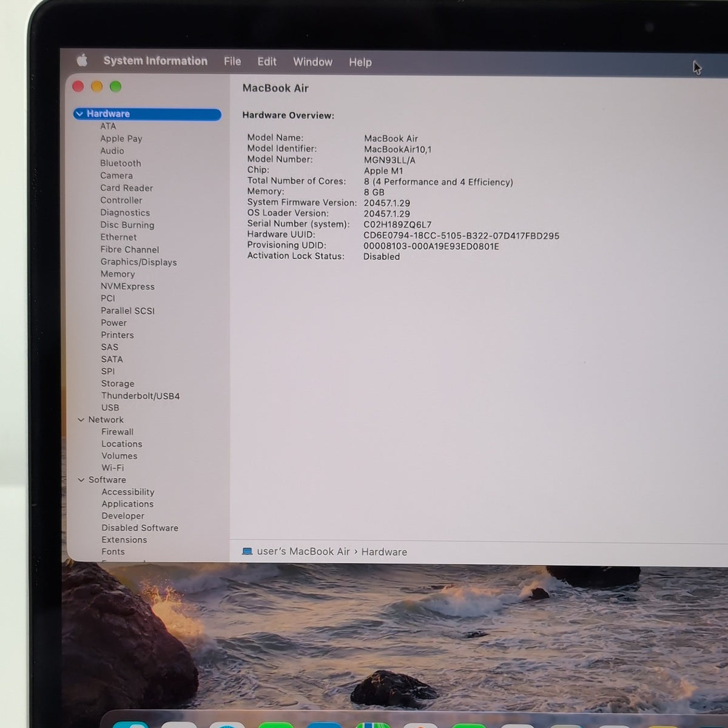Open the Edit menu
Screen dimensions: 728x728
[267, 61]
